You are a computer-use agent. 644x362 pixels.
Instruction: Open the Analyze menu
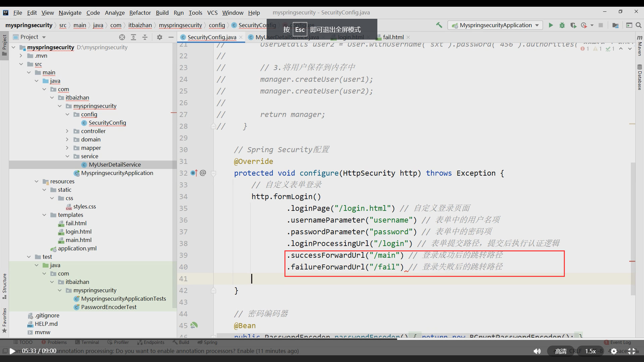(115, 13)
